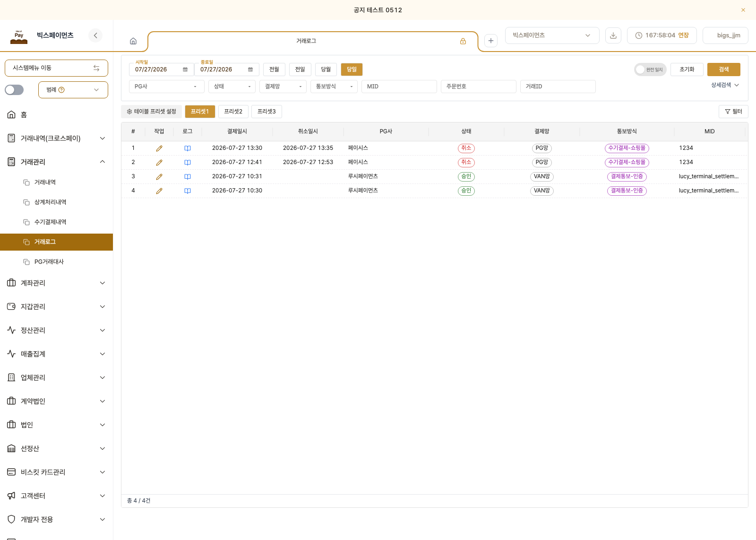Open the start date calendar picker
The width and height of the screenshot is (756, 540).
coord(185,70)
